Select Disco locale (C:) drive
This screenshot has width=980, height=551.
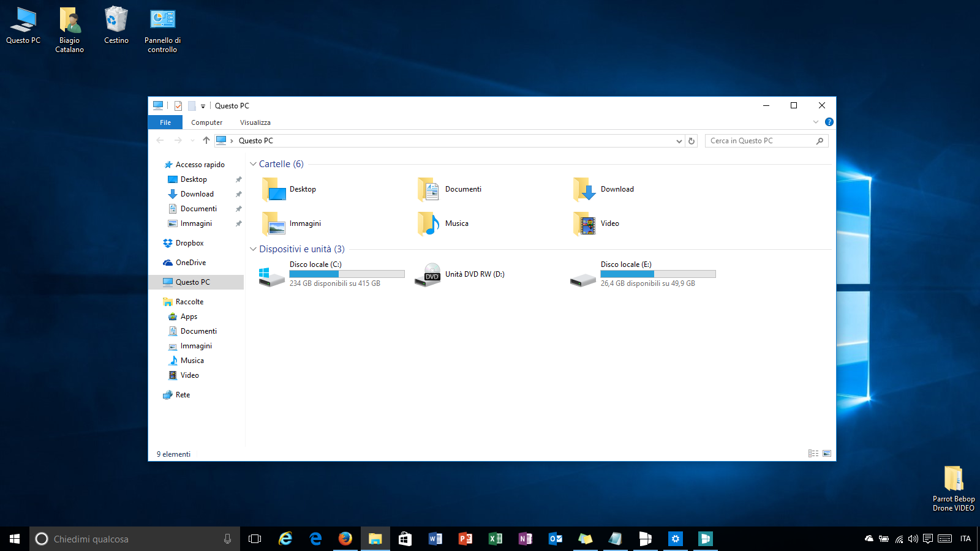(331, 274)
